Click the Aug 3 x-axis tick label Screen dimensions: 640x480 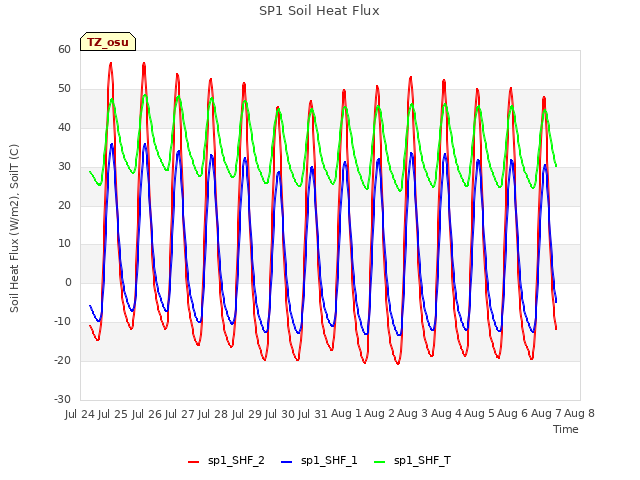click(413, 414)
